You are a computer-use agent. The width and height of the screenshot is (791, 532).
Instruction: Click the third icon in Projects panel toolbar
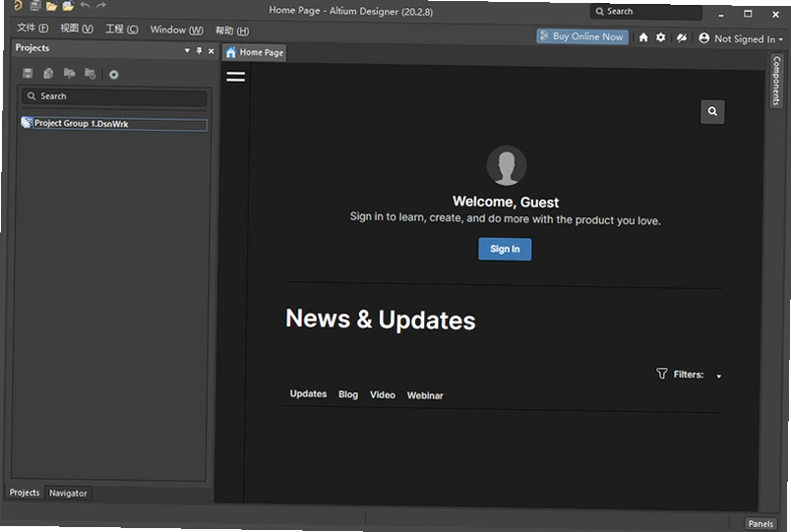tap(69, 74)
